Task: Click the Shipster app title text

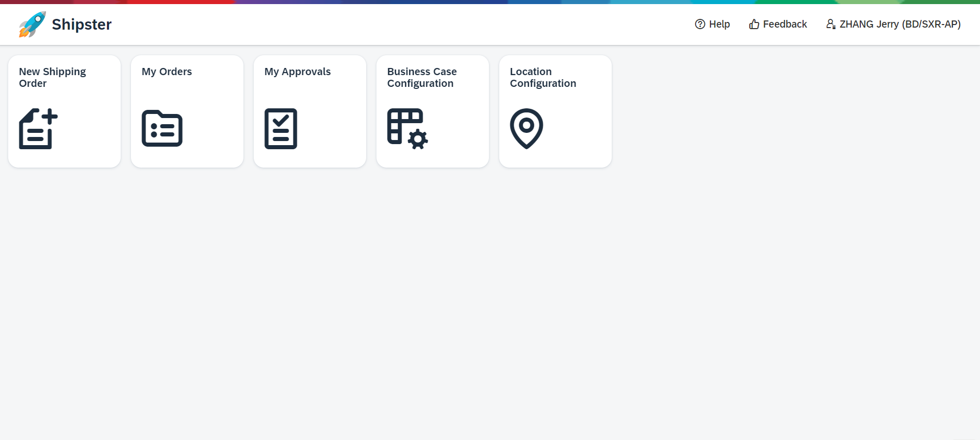Action: click(x=81, y=25)
